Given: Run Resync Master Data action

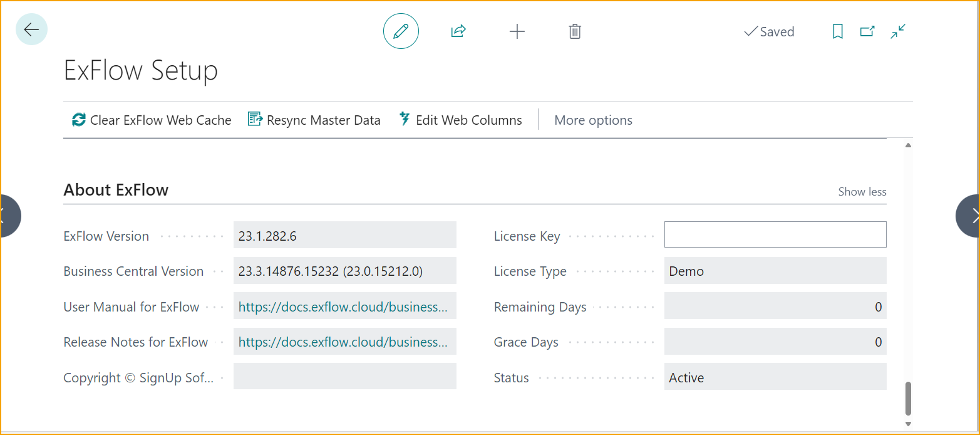Looking at the screenshot, I should tap(314, 120).
